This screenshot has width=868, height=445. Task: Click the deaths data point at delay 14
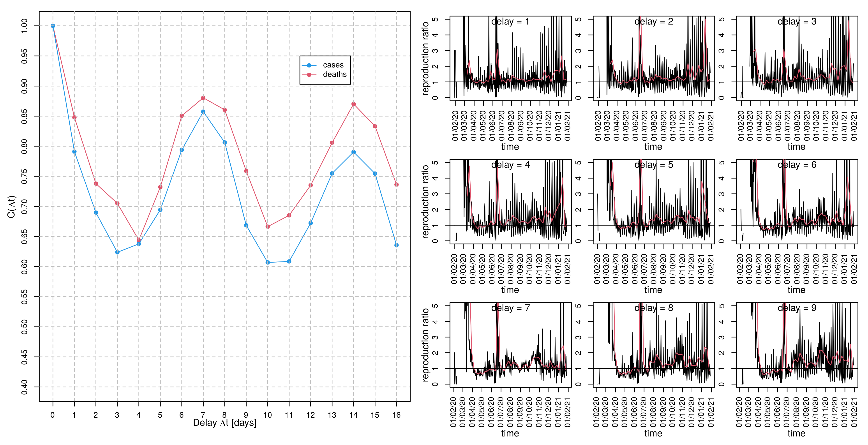coord(353,104)
